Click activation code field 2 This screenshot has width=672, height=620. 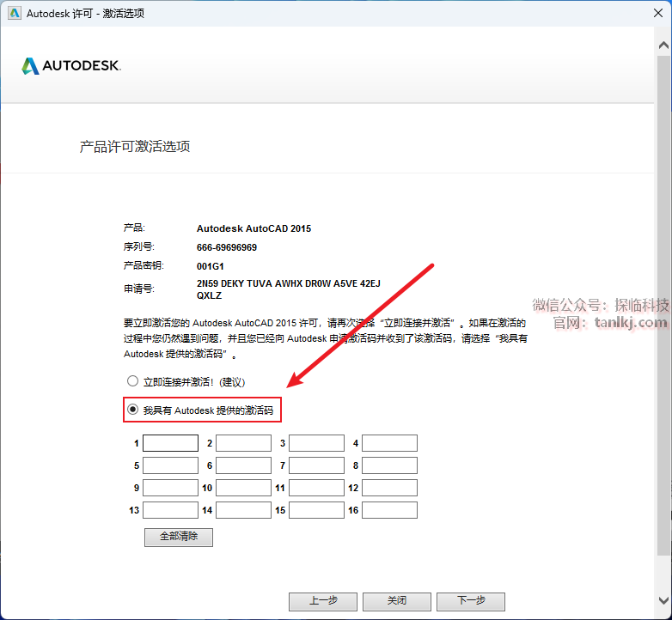pos(243,443)
